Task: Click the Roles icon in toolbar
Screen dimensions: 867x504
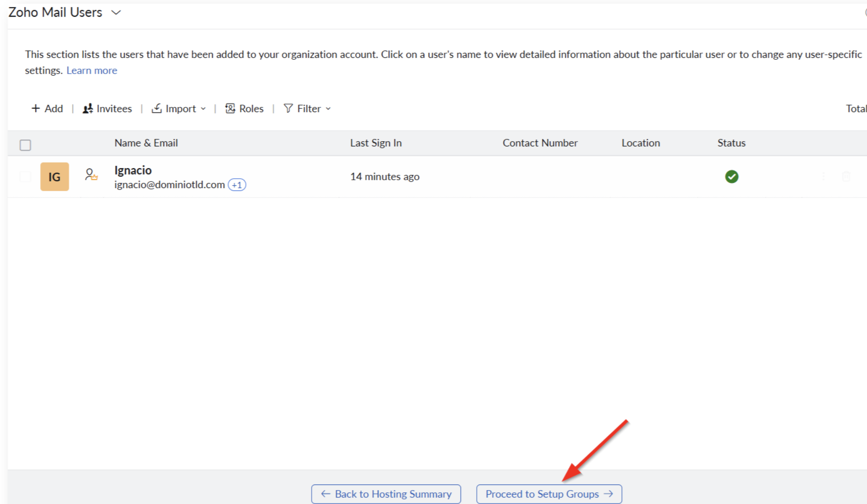Action: point(230,108)
